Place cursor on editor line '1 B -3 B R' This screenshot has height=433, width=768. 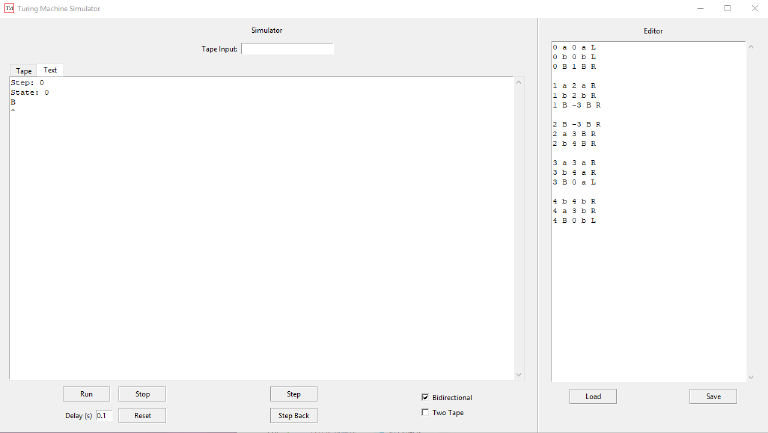[576, 105]
